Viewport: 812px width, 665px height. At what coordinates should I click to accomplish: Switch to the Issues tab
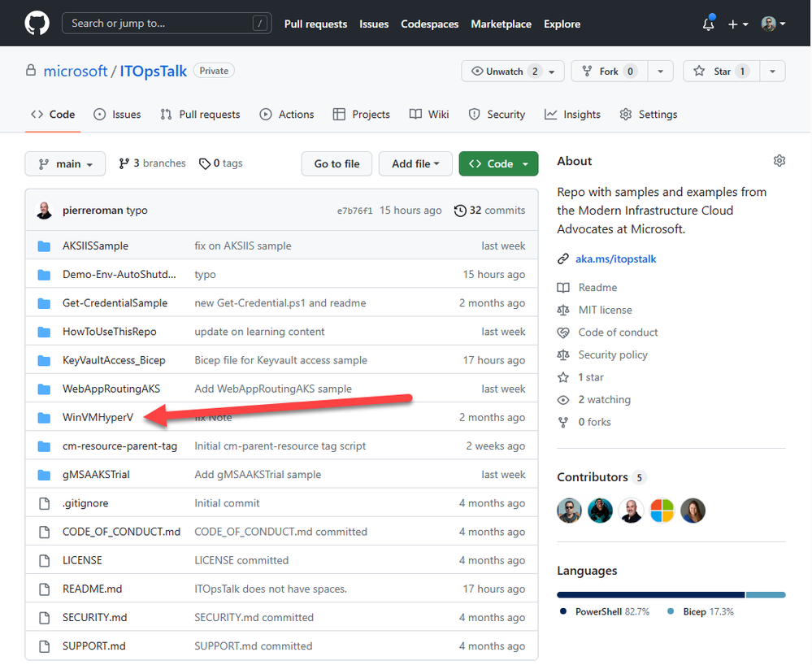click(117, 115)
